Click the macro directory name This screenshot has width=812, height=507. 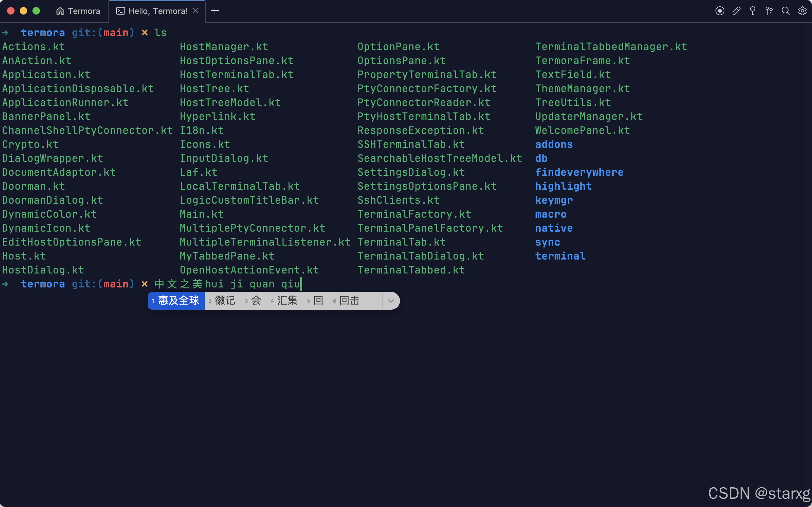pos(551,214)
